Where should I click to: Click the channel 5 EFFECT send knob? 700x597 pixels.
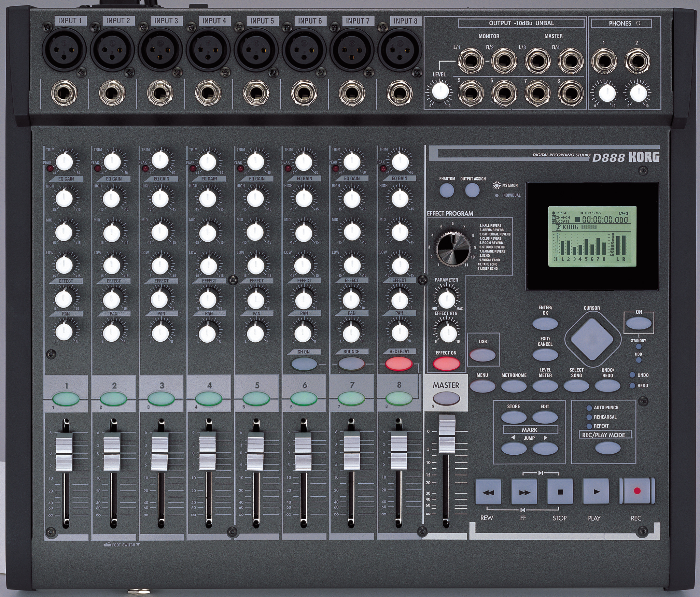(x=256, y=300)
